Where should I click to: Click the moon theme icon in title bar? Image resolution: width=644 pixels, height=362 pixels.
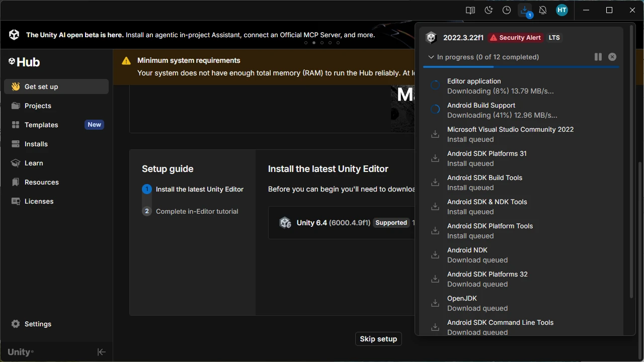(x=489, y=10)
